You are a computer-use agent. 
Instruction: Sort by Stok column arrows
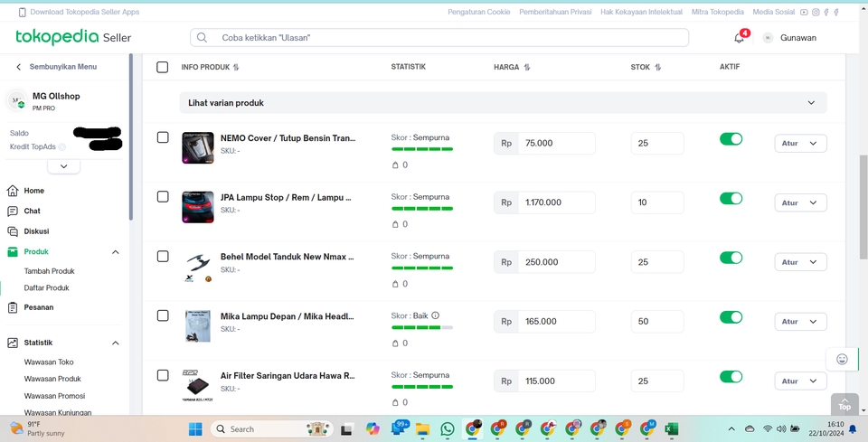tap(658, 67)
